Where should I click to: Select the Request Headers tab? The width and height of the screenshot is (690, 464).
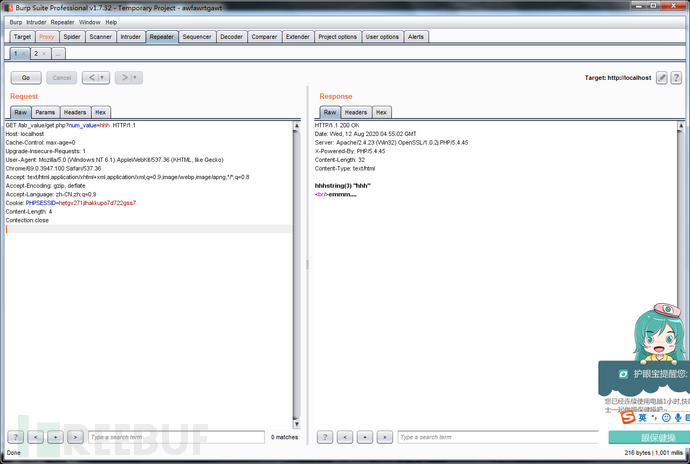click(x=75, y=112)
